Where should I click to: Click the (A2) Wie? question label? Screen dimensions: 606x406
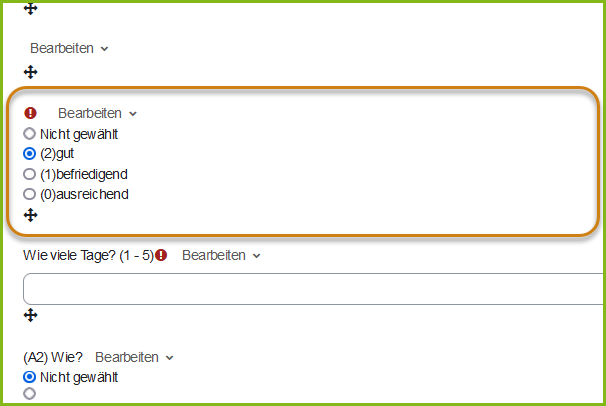click(53, 357)
